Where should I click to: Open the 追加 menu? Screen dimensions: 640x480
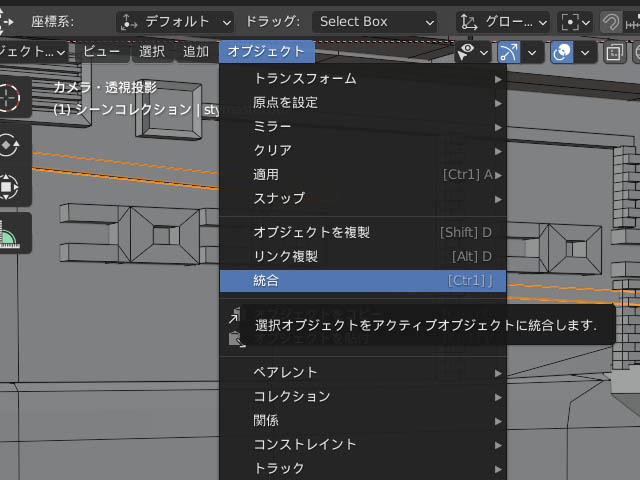196,52
